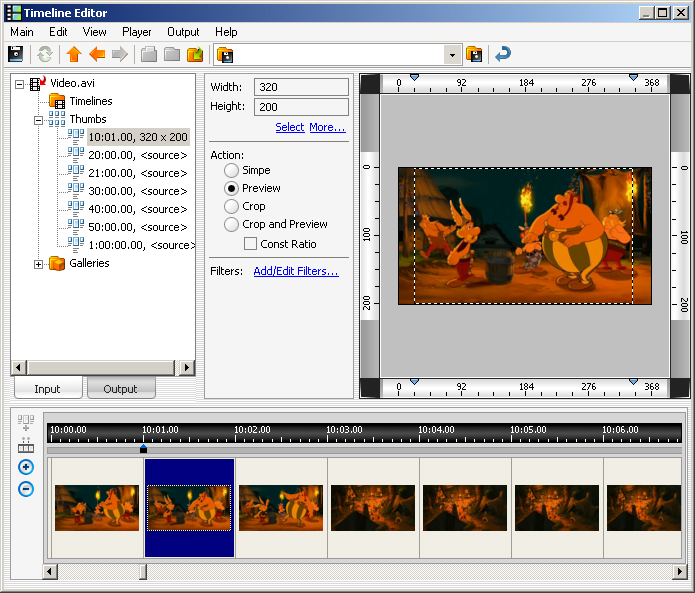Switch to the Output tab
The width and height of the screenshot is (695, 593).
tap(121, 389)
